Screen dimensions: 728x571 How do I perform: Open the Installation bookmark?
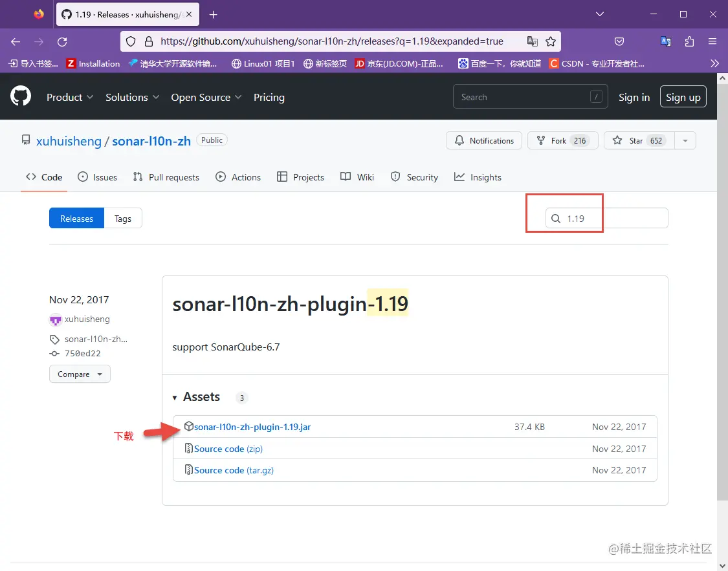93,63
